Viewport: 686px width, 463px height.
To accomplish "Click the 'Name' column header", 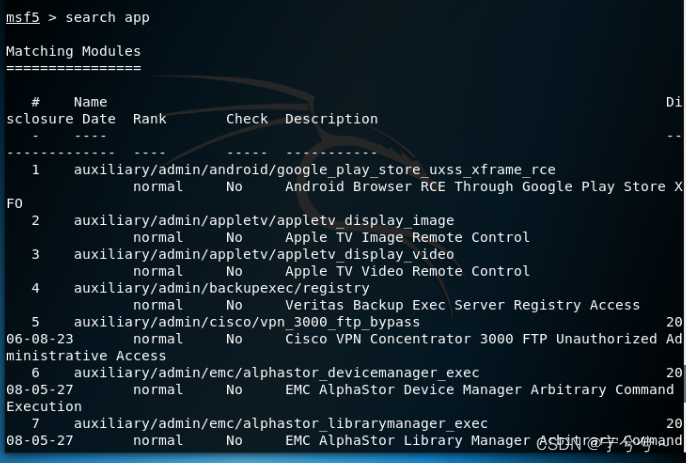I will (x=90, y=102).
